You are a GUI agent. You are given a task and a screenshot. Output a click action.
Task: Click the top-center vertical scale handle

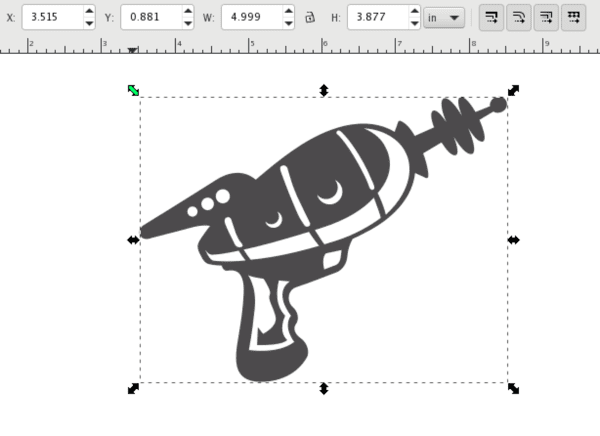[x=324, y=90]
